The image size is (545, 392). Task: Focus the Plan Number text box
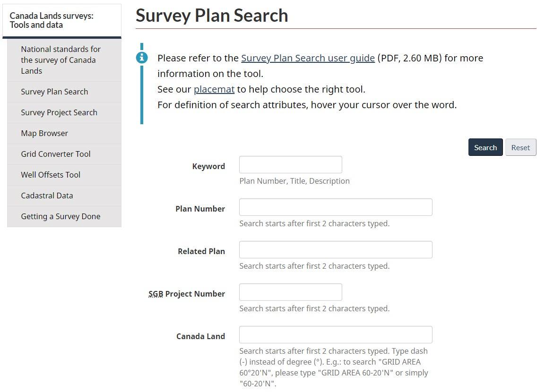click(x=336, y=207)
